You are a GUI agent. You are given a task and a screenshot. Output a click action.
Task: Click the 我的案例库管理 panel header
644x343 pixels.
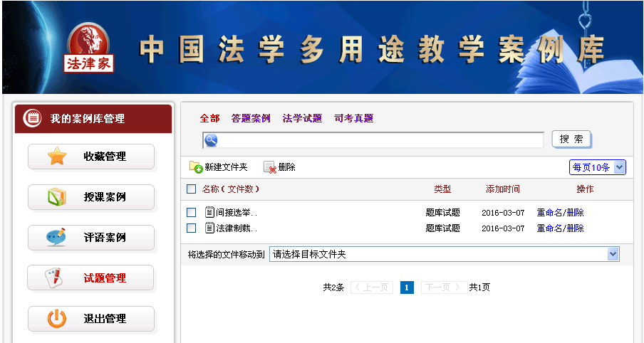click(x=93, y=119)
